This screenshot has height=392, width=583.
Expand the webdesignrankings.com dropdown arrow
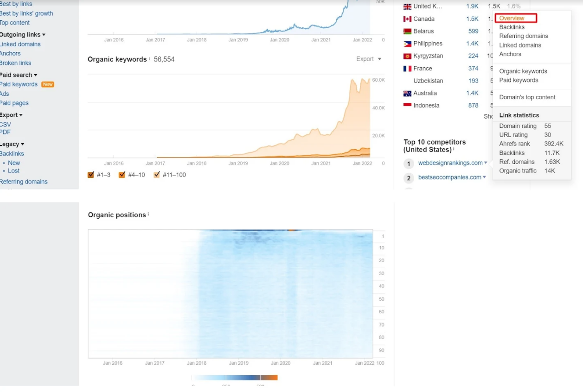tap(486, 163)
